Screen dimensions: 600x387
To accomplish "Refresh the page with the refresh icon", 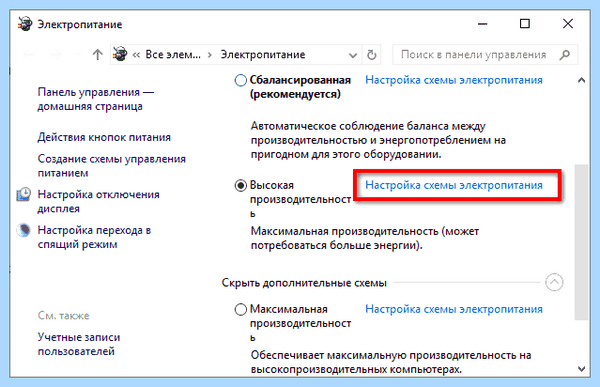I will pyautogui.click(x=372, y=55).
